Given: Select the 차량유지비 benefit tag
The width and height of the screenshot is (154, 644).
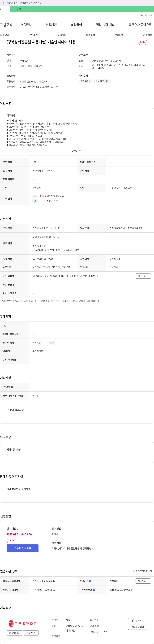Looking at the screenshot, I should click(x=86, y=81).
